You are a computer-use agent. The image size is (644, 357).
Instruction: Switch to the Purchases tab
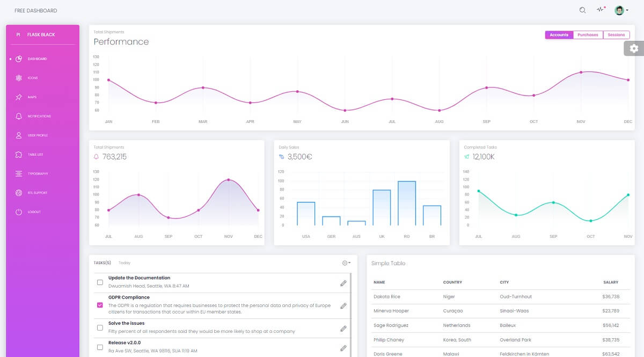click(588, 34)
